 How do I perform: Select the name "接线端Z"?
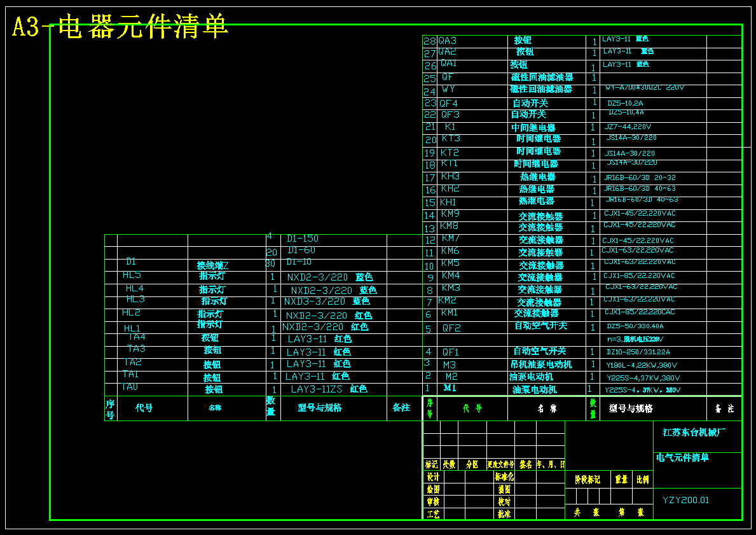click(212, 266)
